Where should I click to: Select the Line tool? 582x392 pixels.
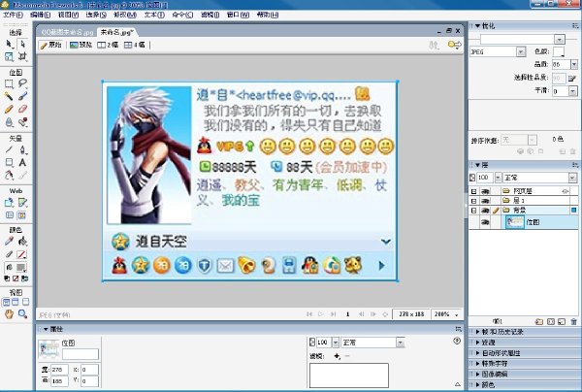pos(10,149)
